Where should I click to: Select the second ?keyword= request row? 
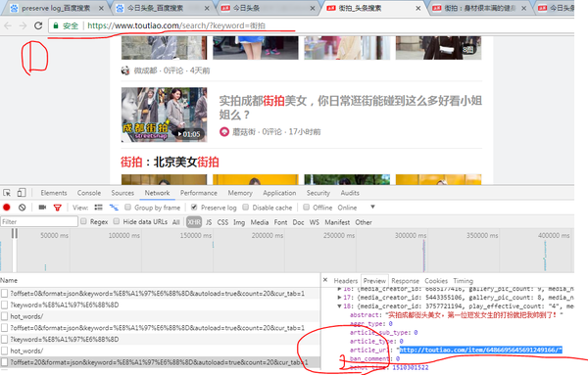[160, 340]
